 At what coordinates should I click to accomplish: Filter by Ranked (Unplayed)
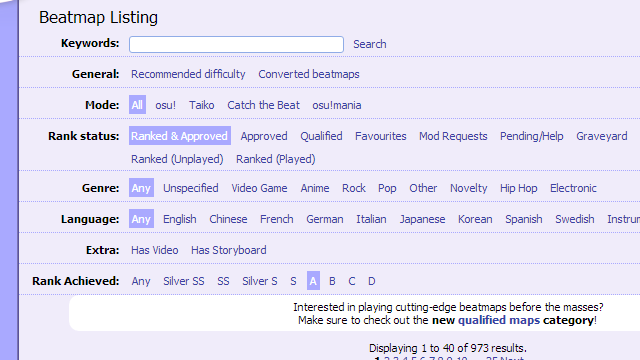[177, 159]
